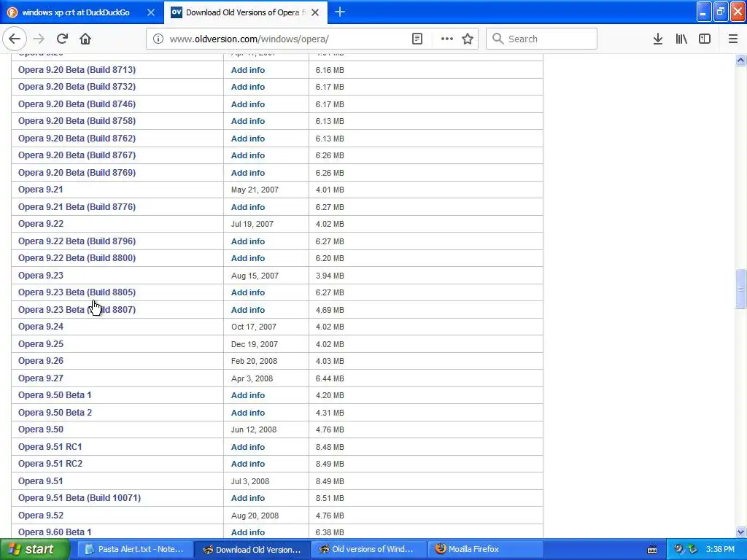This screenshot has width=747, height=560.
Task: Close the DuckDuckGo tab
Action: 150,12
